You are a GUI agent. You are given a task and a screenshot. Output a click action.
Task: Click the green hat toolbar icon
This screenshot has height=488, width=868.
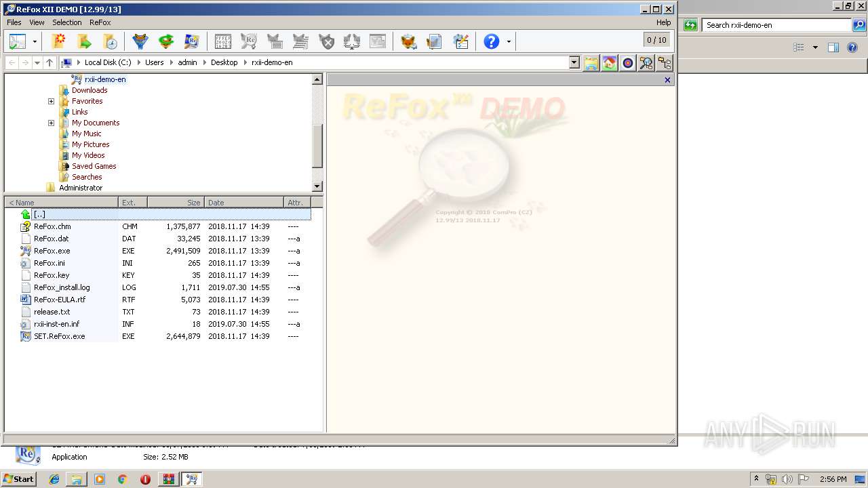pyautogui.click(x=166, y=41)
